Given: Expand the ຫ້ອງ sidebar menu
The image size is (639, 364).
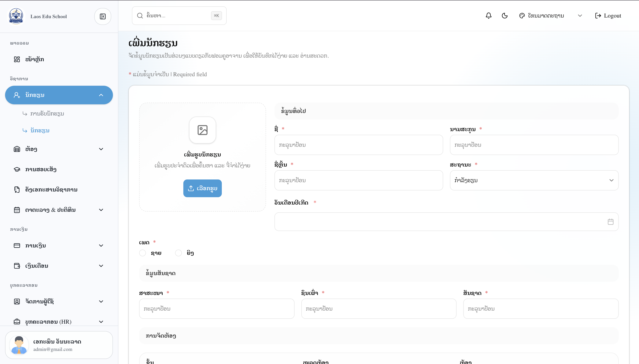Looking at the screenshot, I should pyautogui.click(x=59, y=149).
